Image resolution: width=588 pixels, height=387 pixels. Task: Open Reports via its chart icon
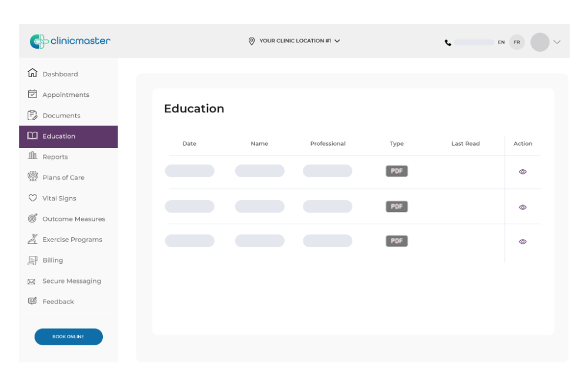[x=32, y=156]
